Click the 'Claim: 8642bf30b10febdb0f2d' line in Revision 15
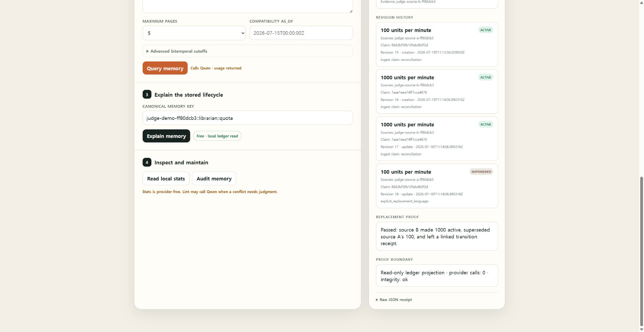This screenshot has width=644, height=332. pyautogui.click(x=404, y=45)
